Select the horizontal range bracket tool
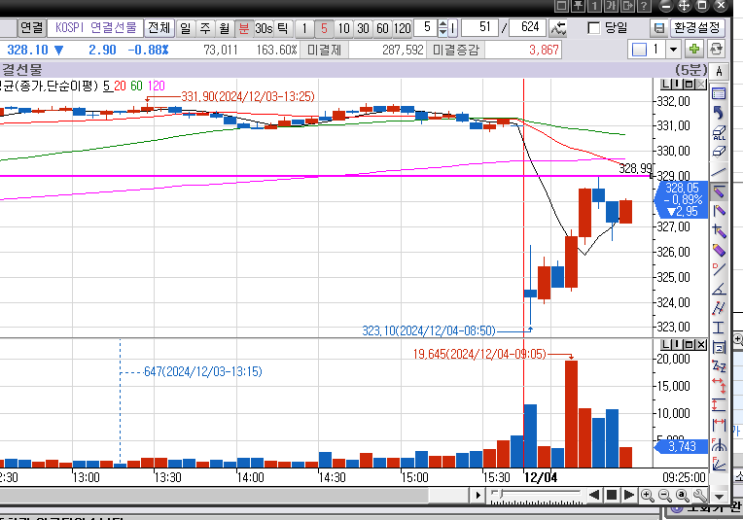 (719, 425)
